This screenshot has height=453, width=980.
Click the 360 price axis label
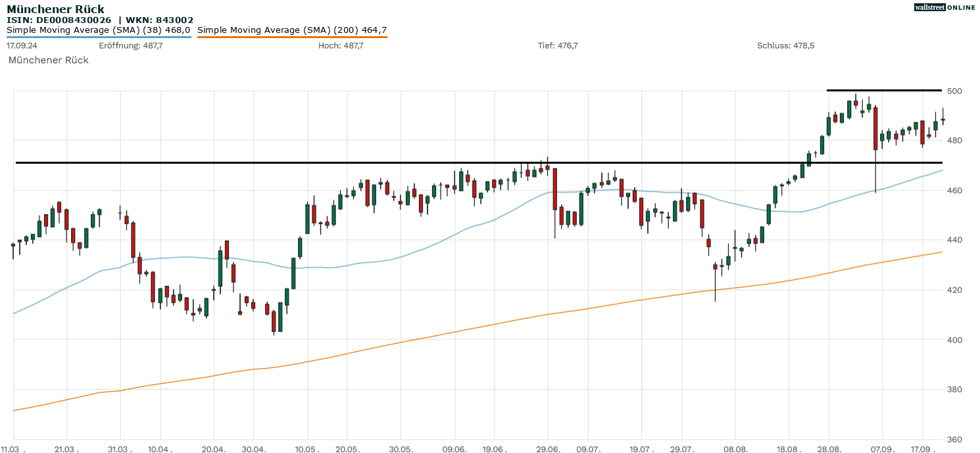point(954,439)
